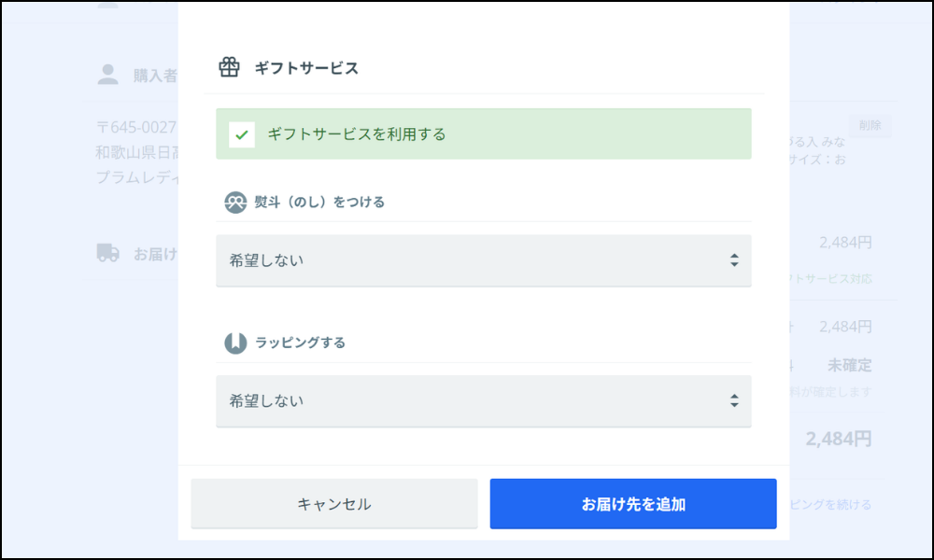Click the ラッピングする label
The width and height of the screenshot is (934, 560).
(300, 343)
